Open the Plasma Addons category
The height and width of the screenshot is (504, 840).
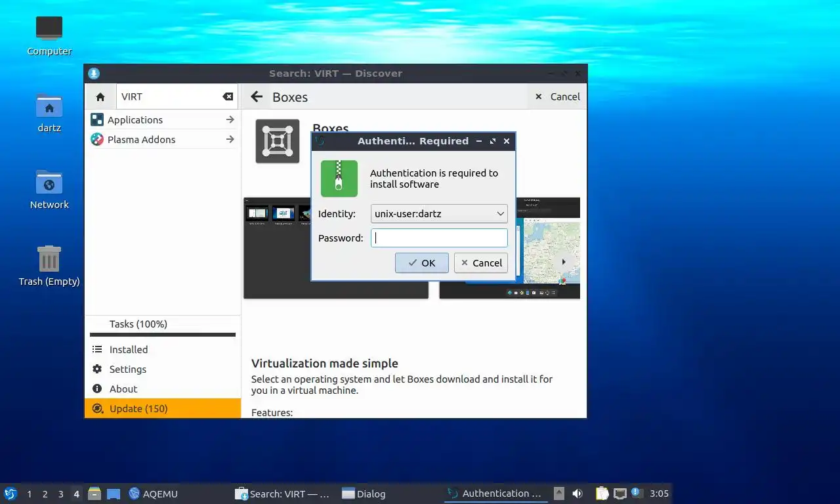coord(163,139)
